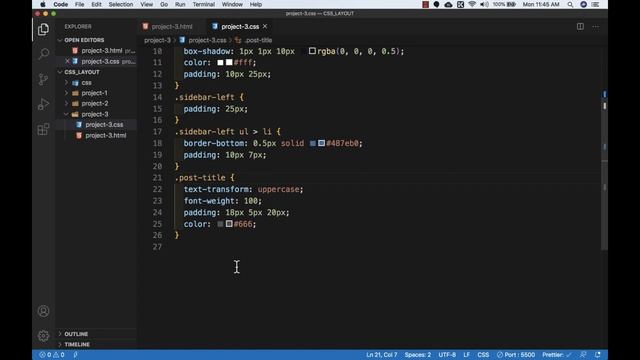
Task: Click Ln 21, Col 7 in status bar
Action: pos(382,355)
